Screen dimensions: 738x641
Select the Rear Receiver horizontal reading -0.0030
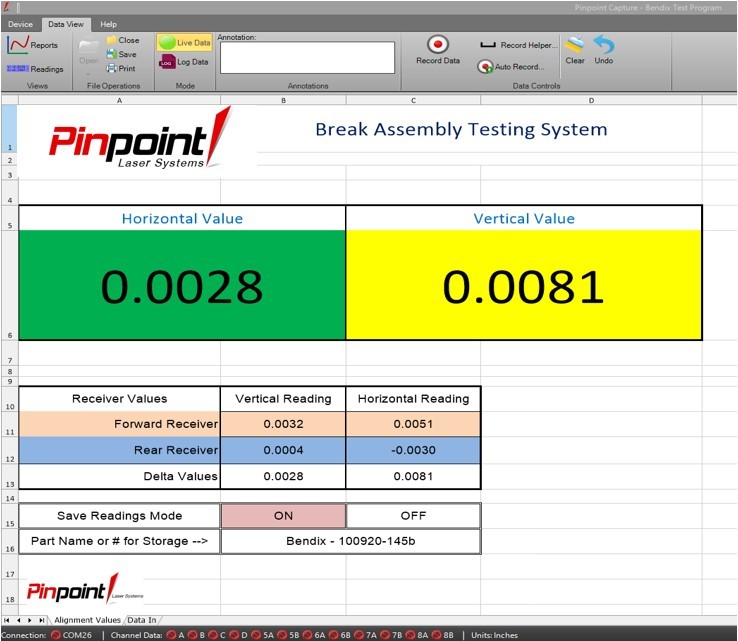point(413,450)
